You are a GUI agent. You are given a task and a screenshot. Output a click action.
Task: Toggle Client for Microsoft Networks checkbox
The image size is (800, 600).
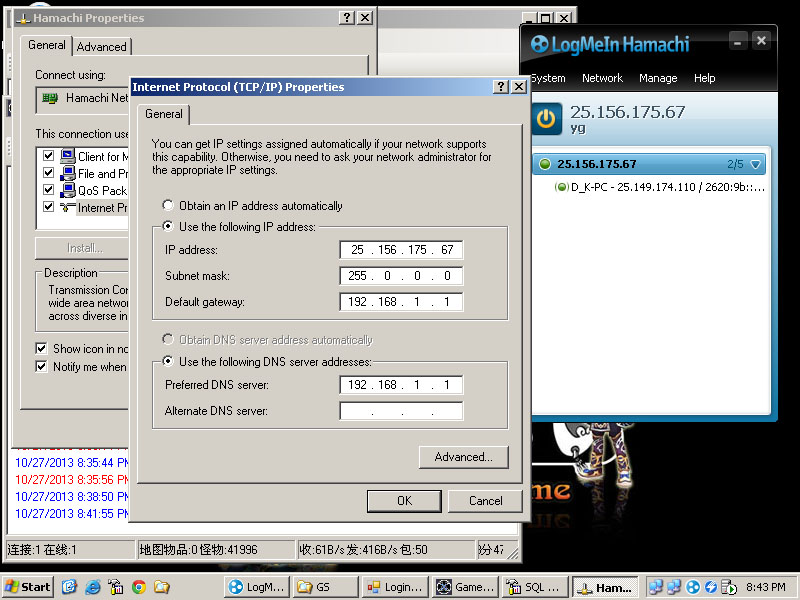tap(48, 156)
